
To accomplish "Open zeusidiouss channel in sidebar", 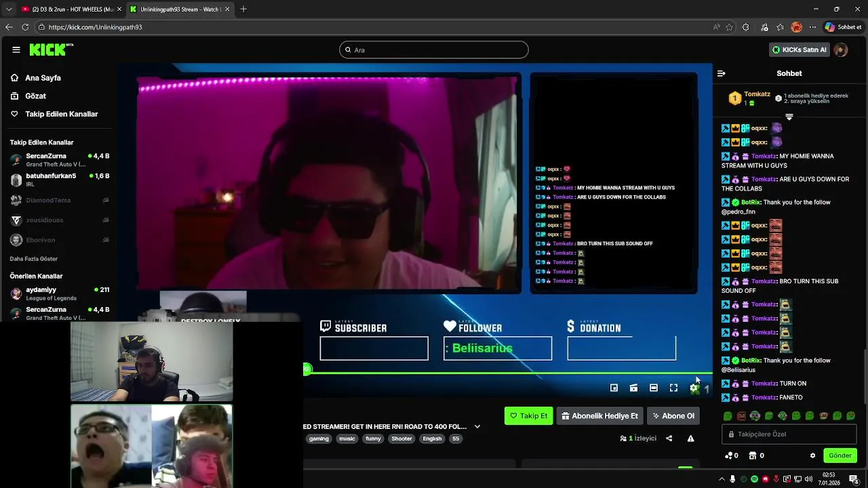I will 60,220.
